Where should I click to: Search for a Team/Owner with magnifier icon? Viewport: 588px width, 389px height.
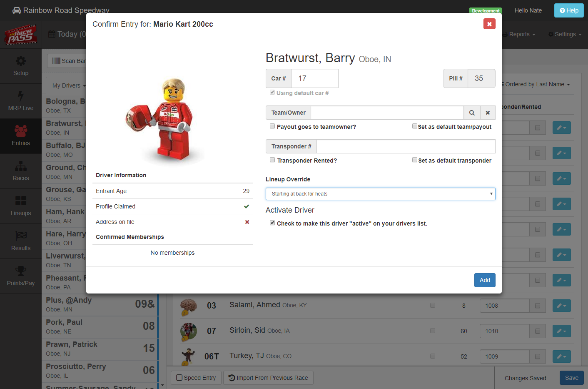pyautogui.click(x=472, y=113)
